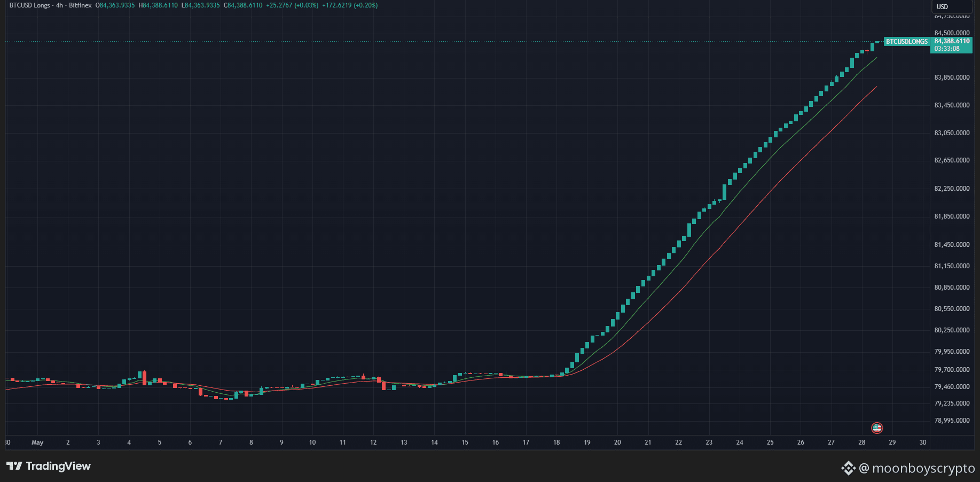Click date 21 on the time axis
Screen dimensions: 980x482
tap(648, 442)
